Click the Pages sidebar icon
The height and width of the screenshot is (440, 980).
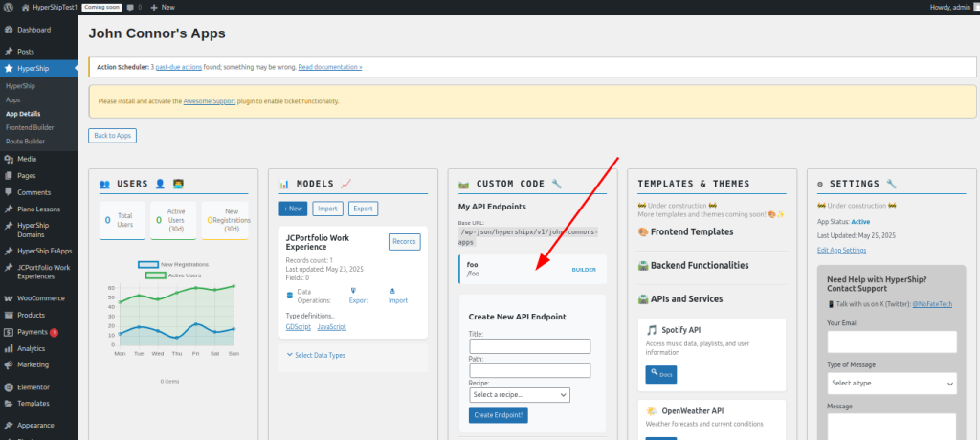click(8, 176)
